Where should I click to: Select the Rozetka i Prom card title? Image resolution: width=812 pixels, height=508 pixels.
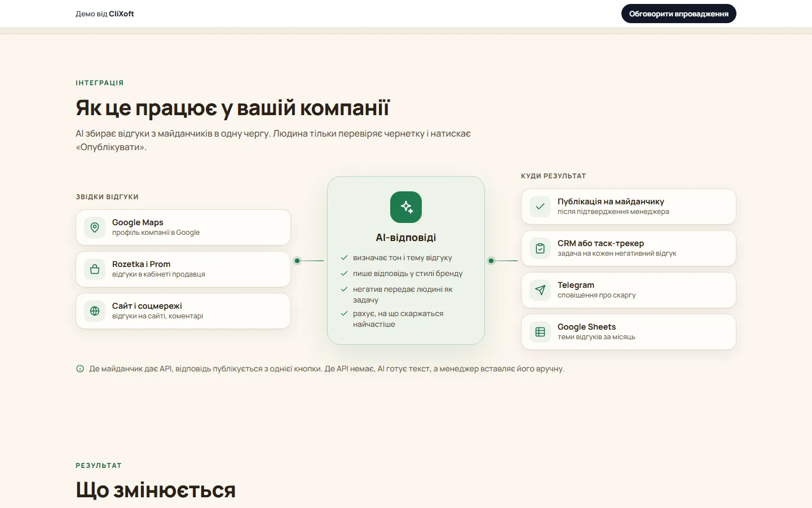point(141,264)
